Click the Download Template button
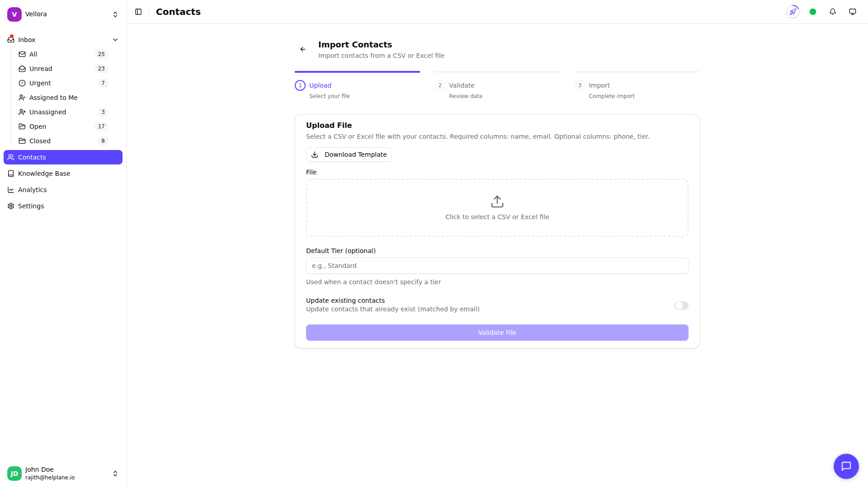 (x=349, y=155)
